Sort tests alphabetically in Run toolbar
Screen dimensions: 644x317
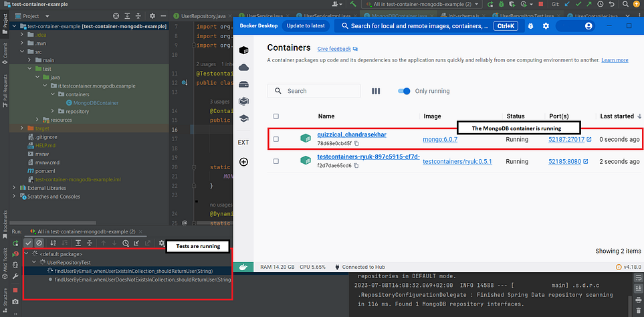click(53, 243)
